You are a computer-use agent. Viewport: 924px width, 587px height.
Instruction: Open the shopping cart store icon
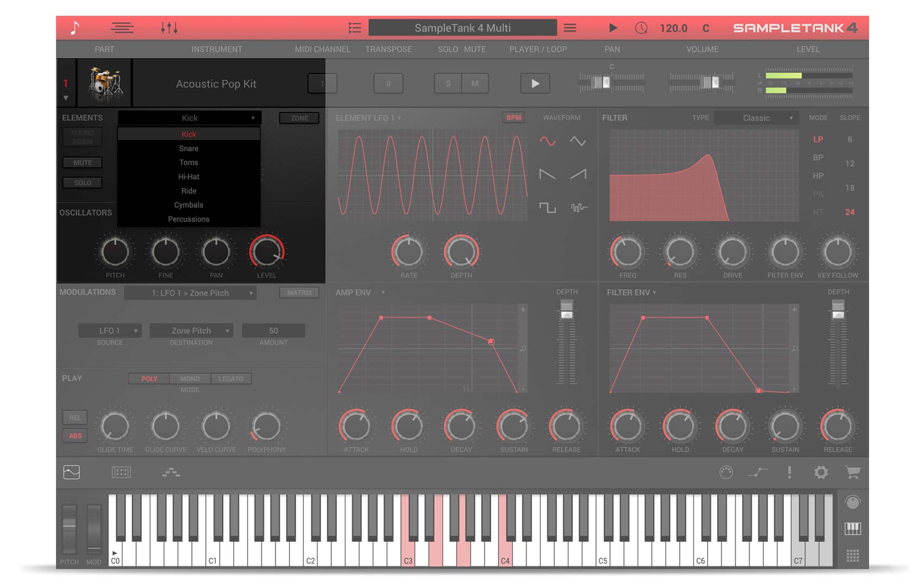[x=852, y=472]
